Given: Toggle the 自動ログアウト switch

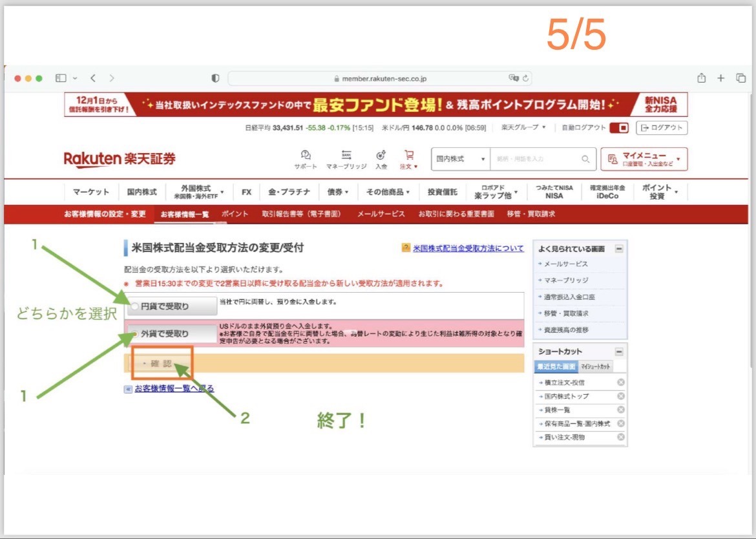Looking at the screenshot, I should coord(619,128).
